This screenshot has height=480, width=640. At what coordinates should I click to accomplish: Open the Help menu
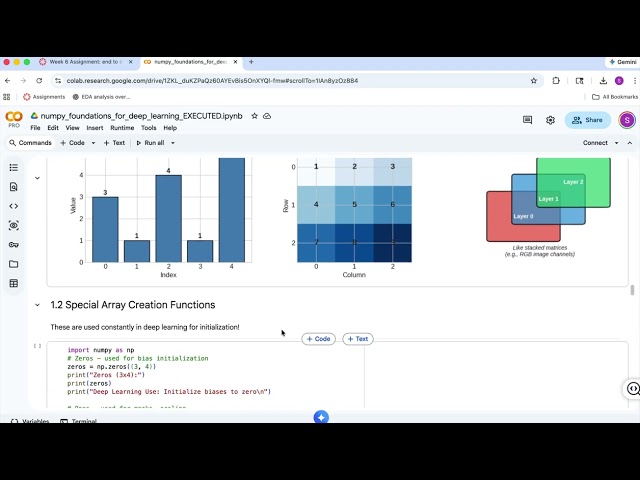pyautogui.click(x=170, y=128)
